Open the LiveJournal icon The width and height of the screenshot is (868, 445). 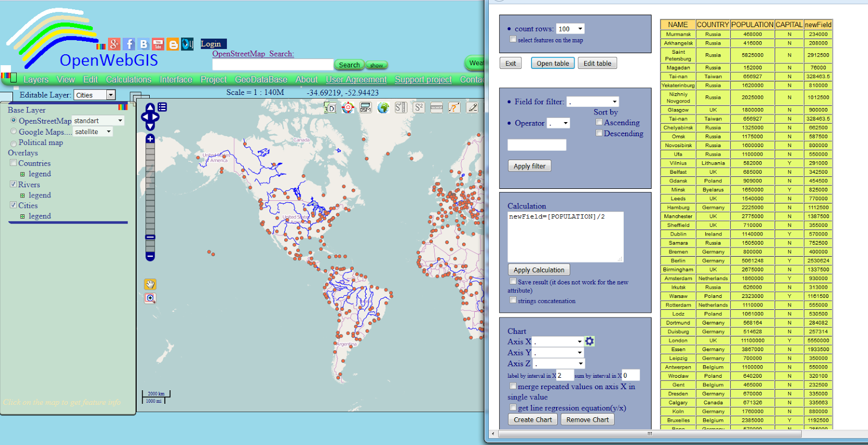[x=187, y=44]
